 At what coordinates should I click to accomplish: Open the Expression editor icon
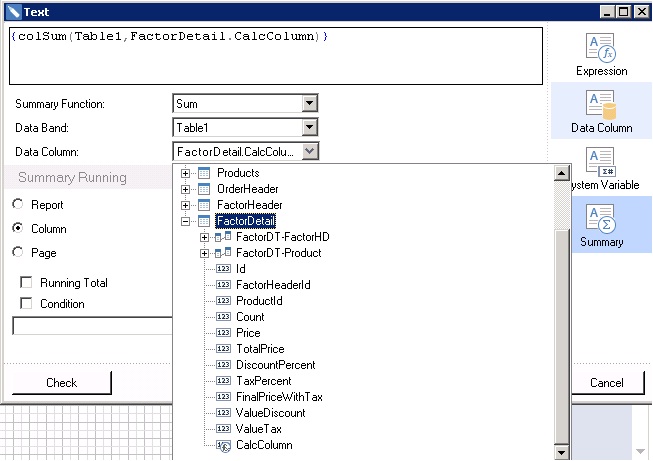(x=601, y=47)
